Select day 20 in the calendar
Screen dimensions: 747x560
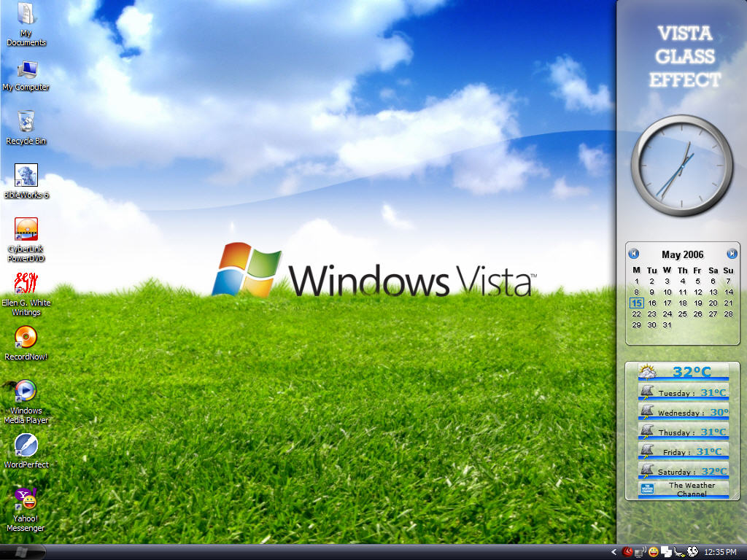[713, 303]
